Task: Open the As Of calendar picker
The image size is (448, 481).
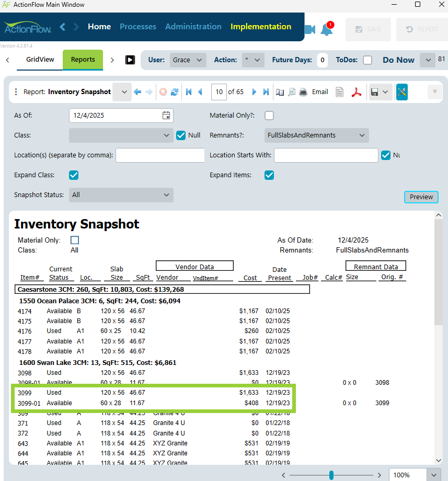Action: [166, 116]
